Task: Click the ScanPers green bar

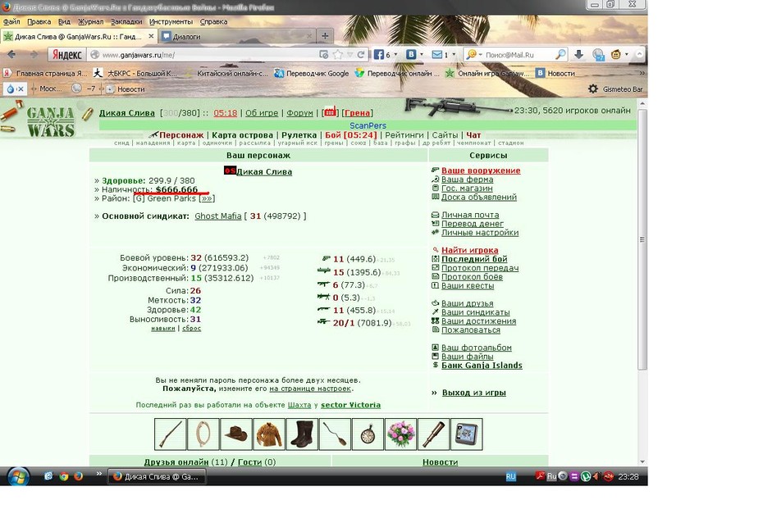Action: click(x=368, y=125)
